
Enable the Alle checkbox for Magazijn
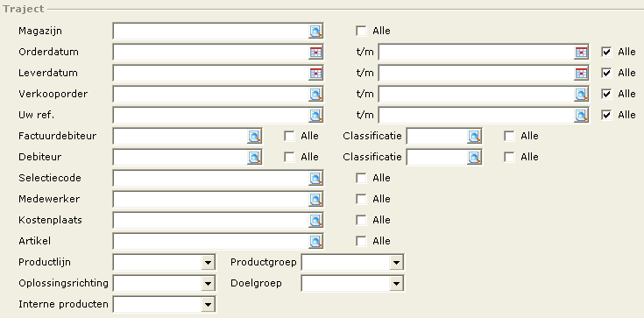[x=361, y=31]
